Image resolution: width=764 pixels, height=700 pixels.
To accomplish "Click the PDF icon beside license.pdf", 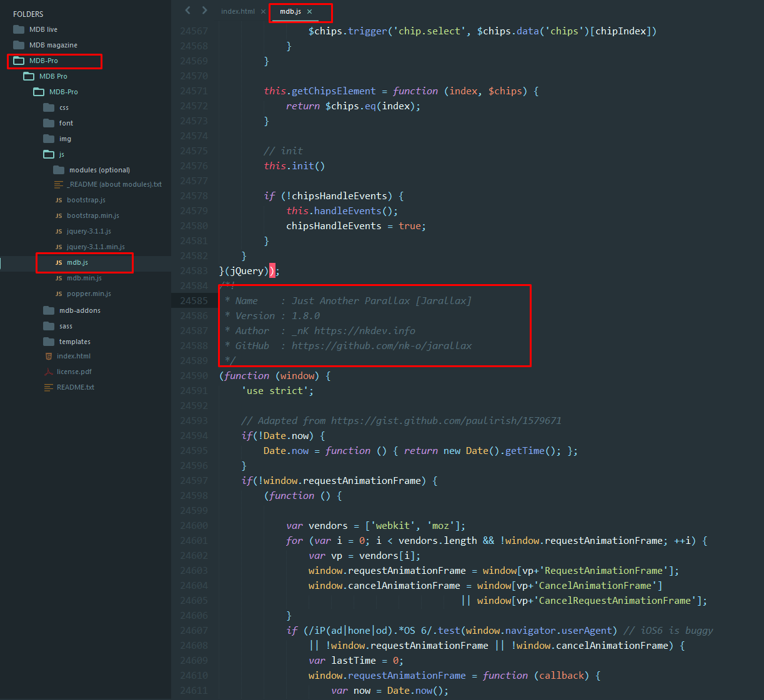I will [49, 372].
